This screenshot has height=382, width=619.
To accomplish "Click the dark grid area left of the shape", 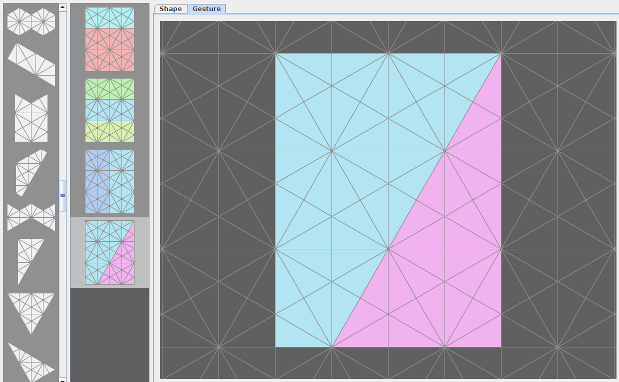I will pos(218,197).
